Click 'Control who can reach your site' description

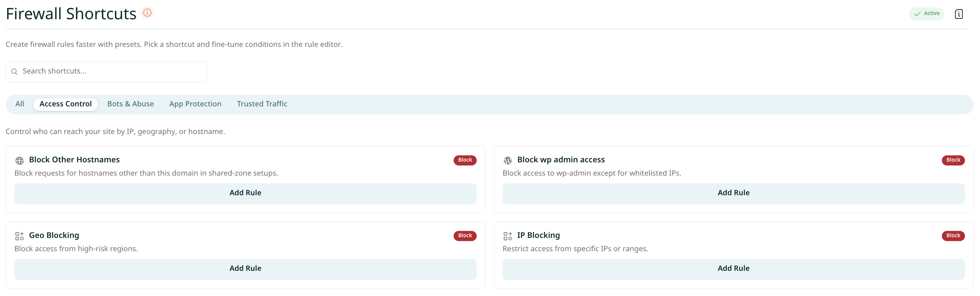[x=115, y=132]
